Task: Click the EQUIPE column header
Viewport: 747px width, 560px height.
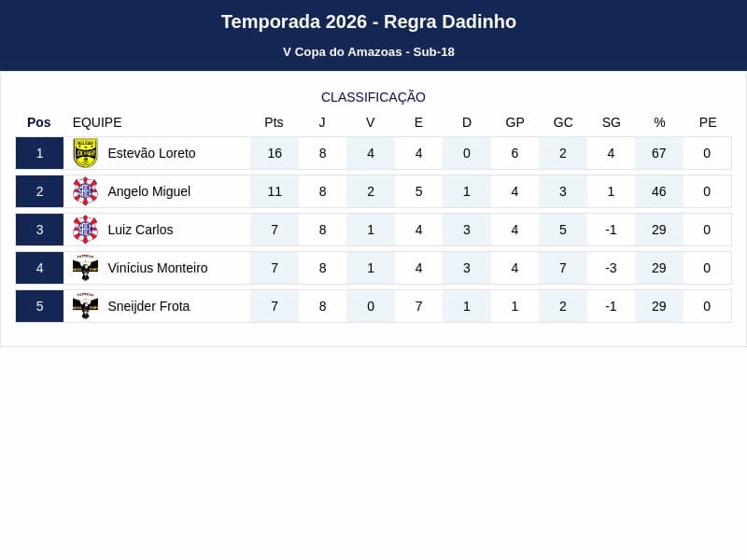Action: pyautogui.click(x=97, y=122)
